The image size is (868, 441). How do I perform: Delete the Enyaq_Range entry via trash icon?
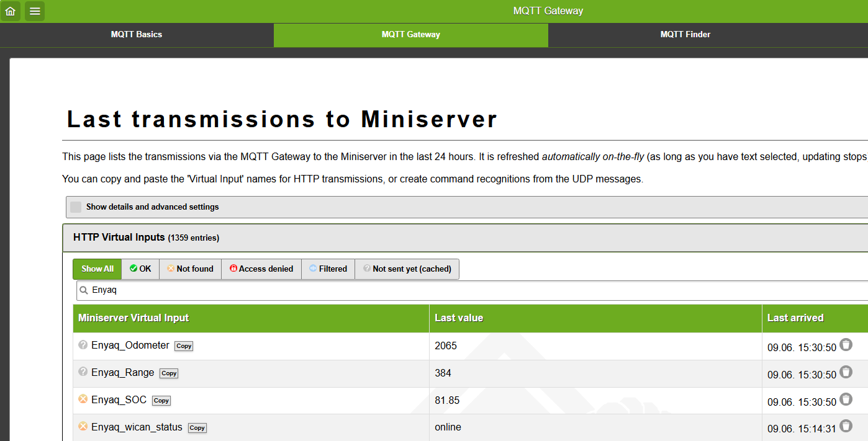click(x=846, y=372)
